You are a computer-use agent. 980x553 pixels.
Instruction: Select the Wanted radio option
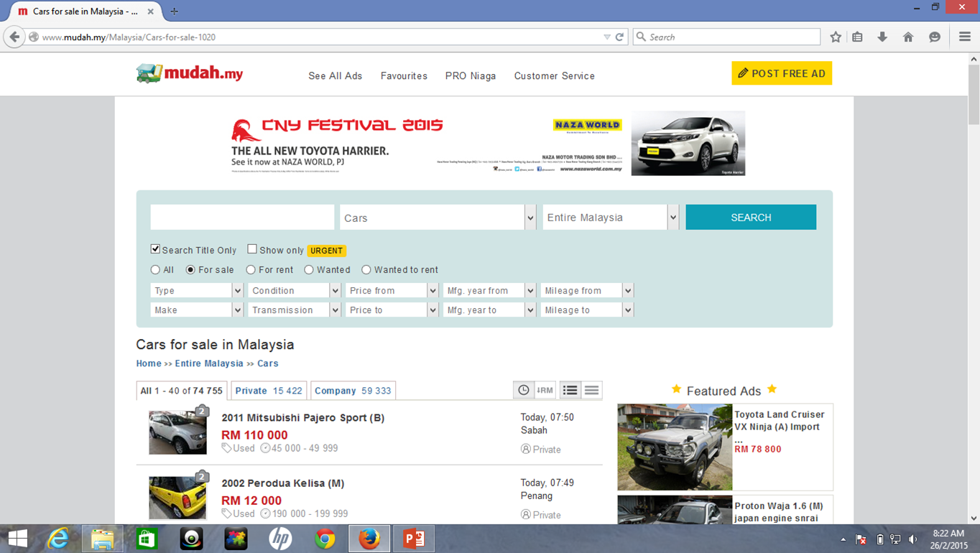pyautogui.click(x=309, y=270)
